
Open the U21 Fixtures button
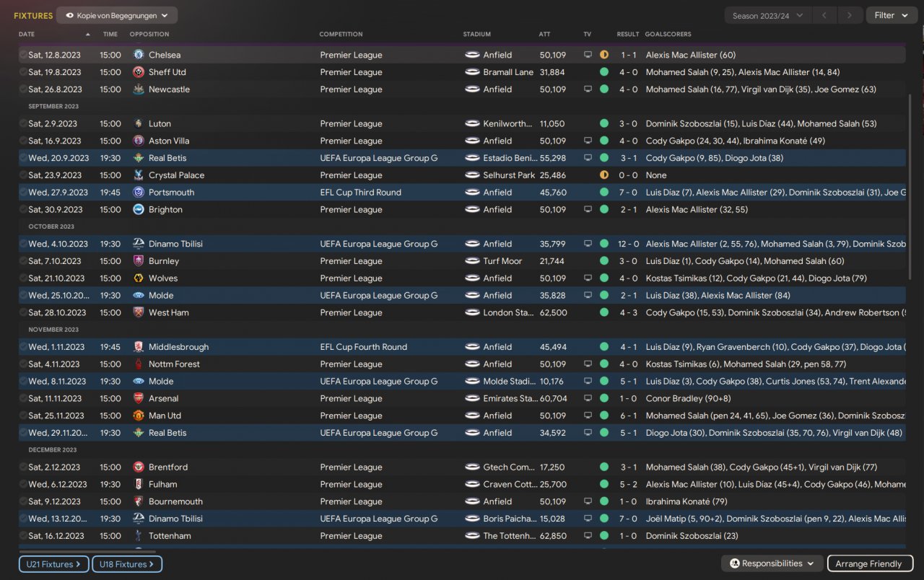coord(54,564)
